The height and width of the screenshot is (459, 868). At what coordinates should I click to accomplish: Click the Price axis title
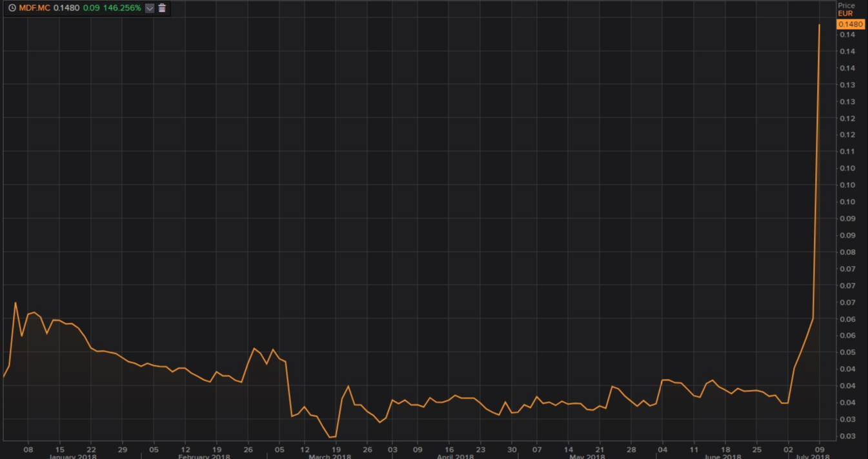pyautogui.click(x=846, y=6)
